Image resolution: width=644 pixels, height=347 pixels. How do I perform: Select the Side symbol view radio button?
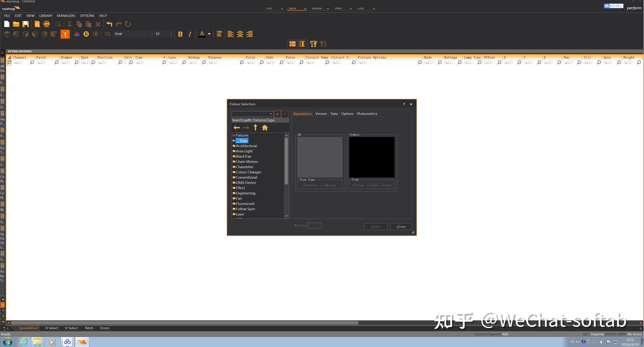tap(368, 185)
